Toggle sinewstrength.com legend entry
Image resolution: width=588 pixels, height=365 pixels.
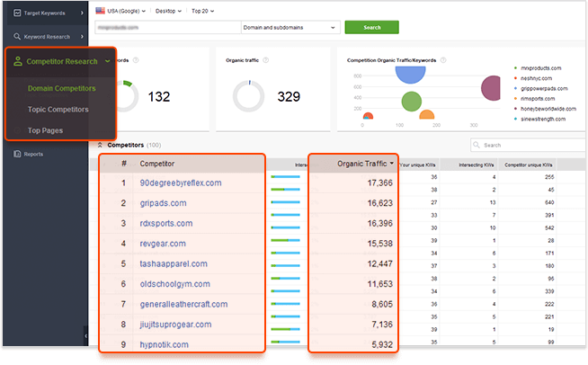[x=543, y=119]
